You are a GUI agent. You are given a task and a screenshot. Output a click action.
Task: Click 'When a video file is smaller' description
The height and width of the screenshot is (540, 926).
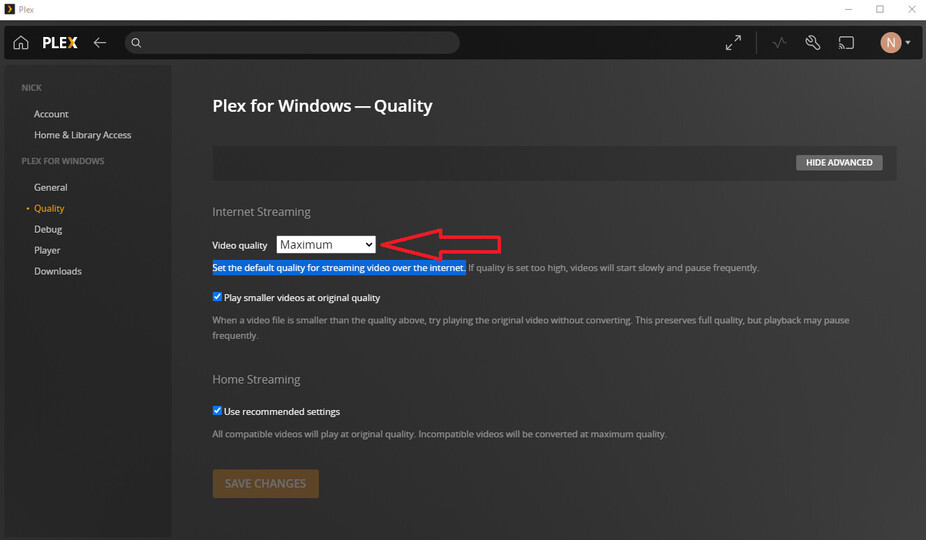point(531,327)
